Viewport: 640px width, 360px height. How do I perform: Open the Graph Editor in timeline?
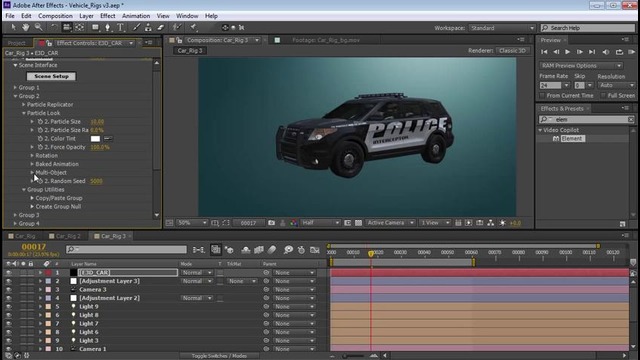click(x=315, y=249)
